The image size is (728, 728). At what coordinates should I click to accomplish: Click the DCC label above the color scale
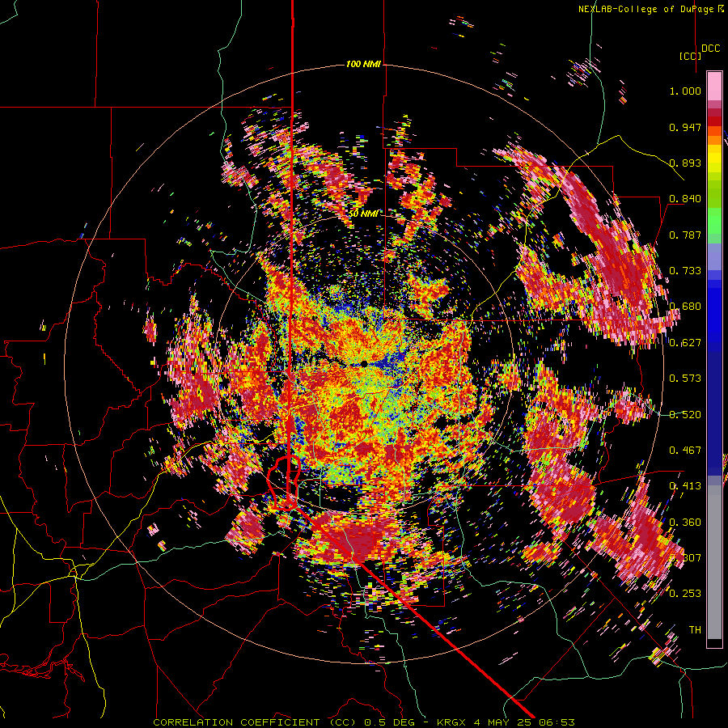(x=711, y=49)
